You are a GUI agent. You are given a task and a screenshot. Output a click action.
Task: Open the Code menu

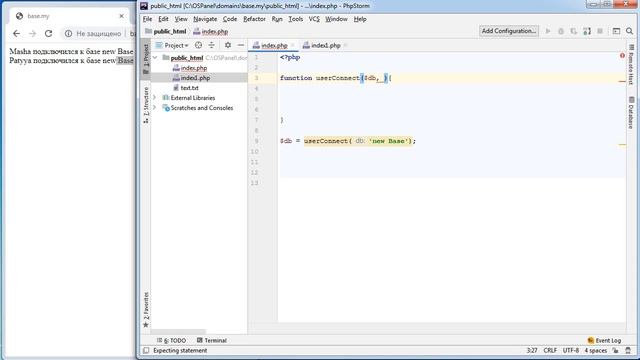point(230,19)
